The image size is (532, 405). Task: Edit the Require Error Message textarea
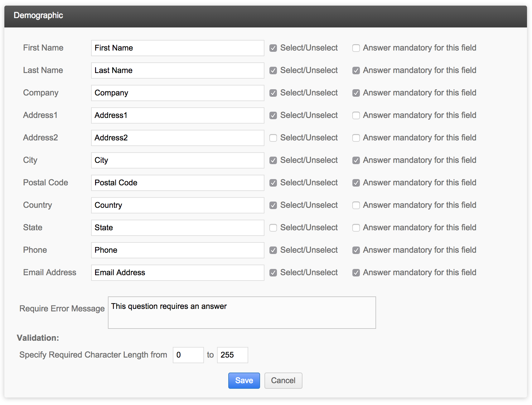tap(242, 313)
